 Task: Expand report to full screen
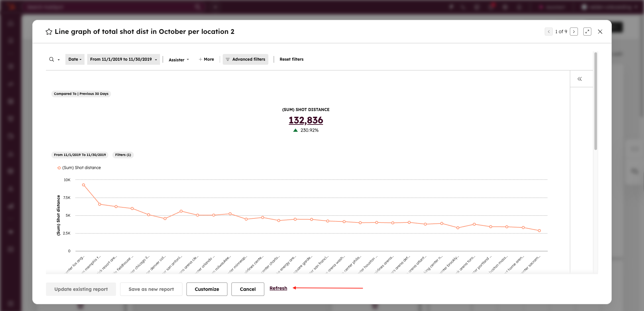(x=587, y=32)
